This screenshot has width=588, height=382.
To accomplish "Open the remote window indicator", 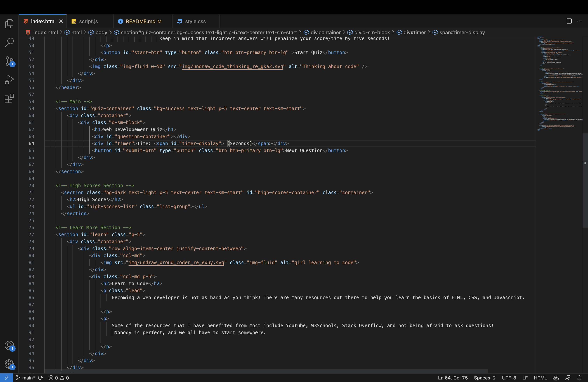I will point(6,378).
